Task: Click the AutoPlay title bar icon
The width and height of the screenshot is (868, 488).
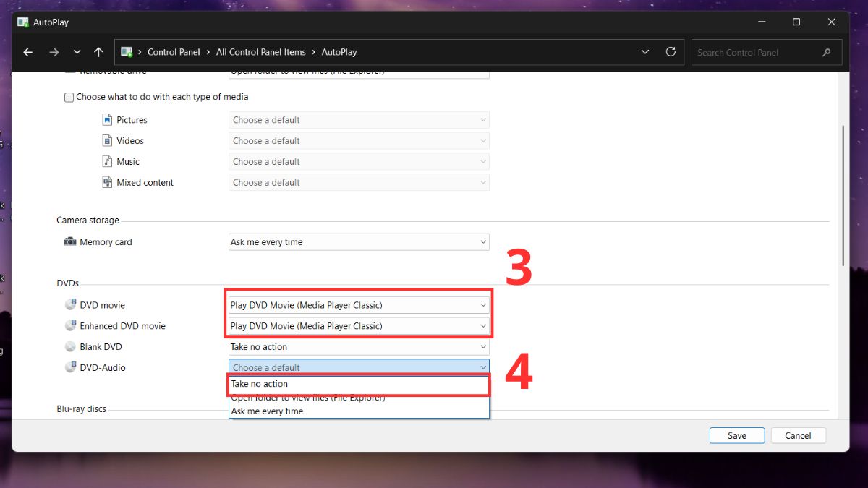Action: click(23, 22)
